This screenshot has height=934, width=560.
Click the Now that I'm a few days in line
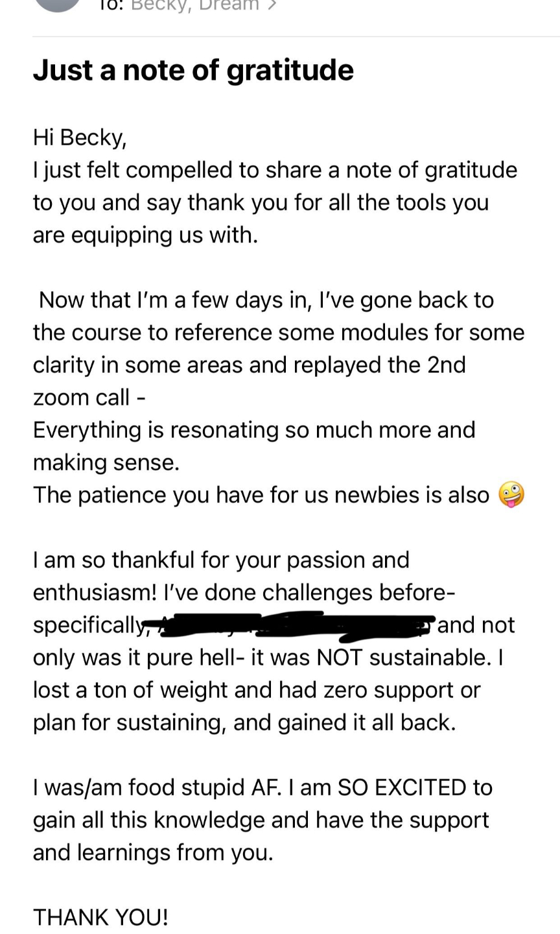(266, 300)
